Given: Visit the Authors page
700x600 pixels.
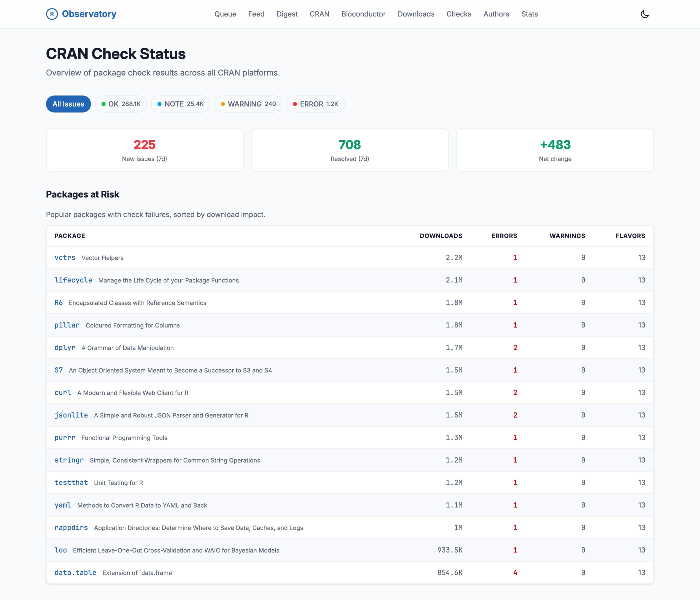Looking at the screenshot, I should pos(496,14).
